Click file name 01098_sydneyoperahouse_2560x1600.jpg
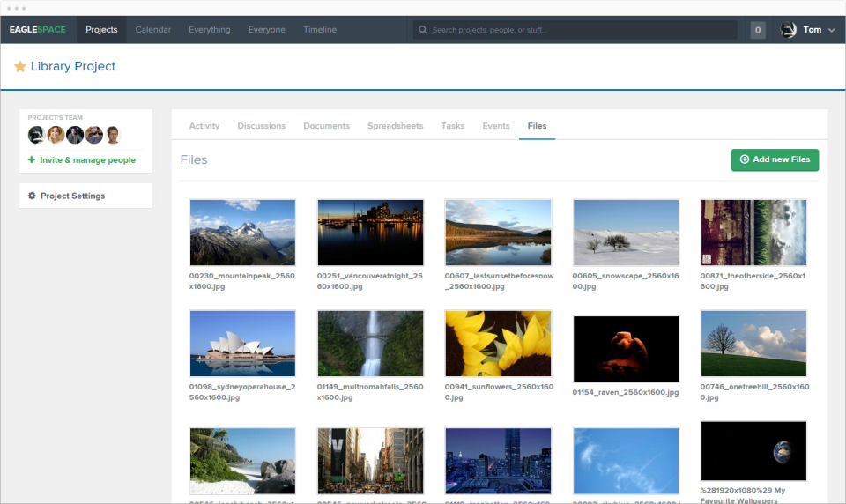 pos(241,392)
